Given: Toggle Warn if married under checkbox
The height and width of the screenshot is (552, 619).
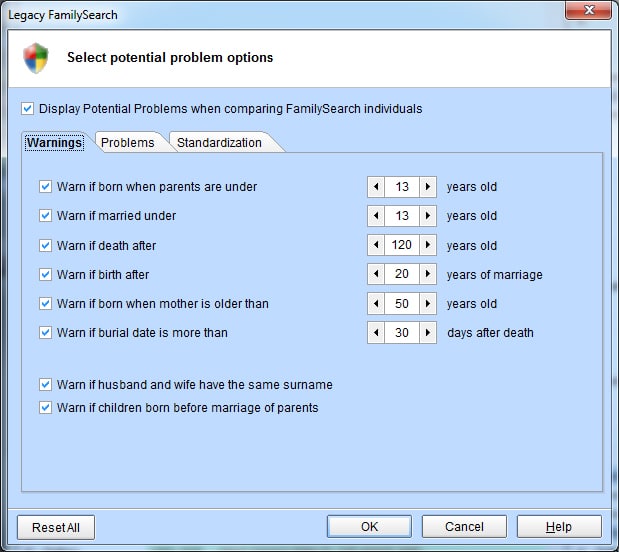Looking at the screenshot, I should (x=45, y=216).
